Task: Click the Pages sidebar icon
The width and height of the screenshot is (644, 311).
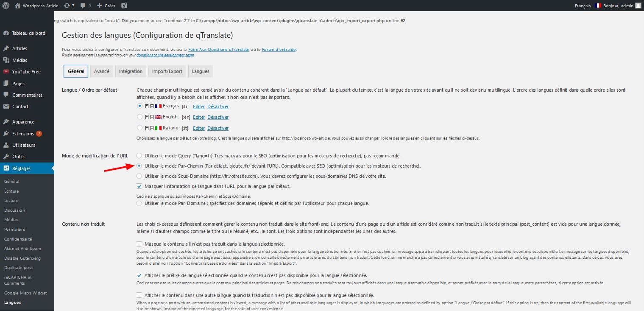Action: [x=6, y=84]
